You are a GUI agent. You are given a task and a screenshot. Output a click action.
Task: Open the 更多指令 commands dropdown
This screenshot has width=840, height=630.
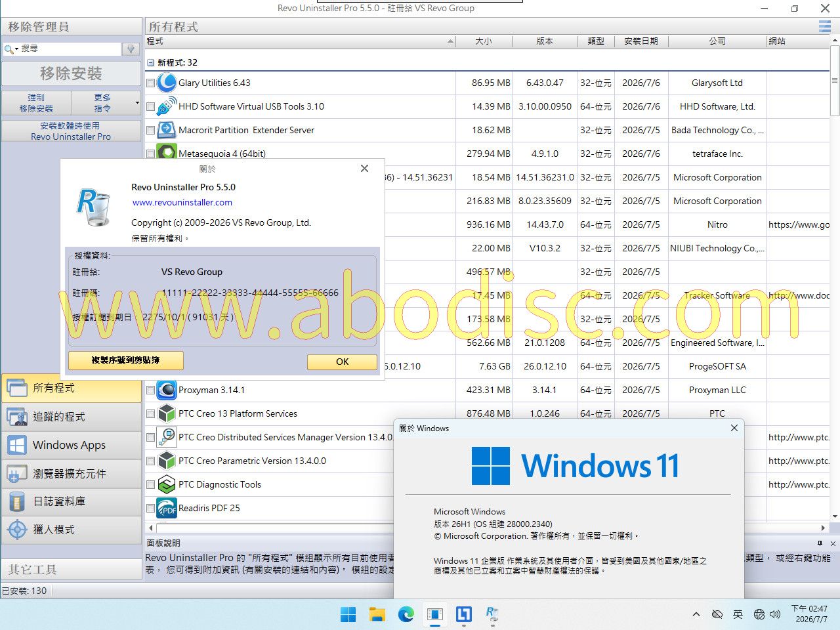click(106, 103)
